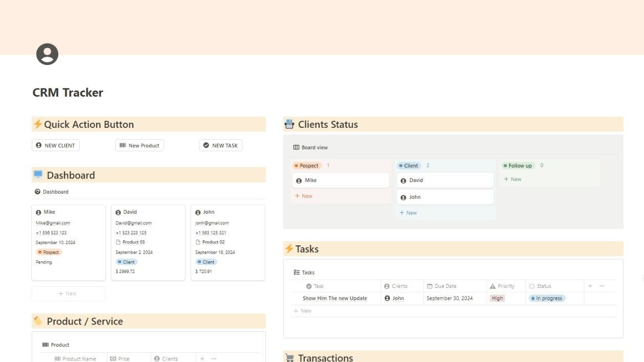Click the tag icon beside Product / Service
The image size is (644, 362).
click(x=38, y=321)
